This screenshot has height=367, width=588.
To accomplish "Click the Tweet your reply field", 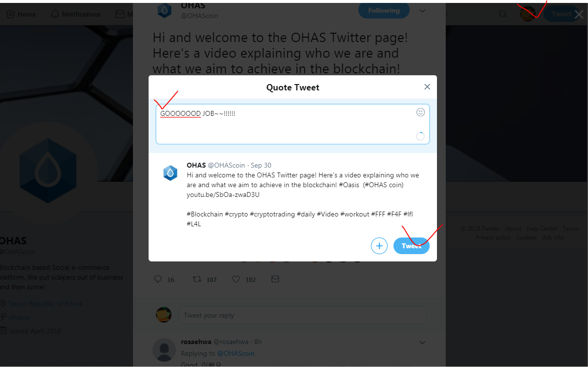I will [303, 315].
